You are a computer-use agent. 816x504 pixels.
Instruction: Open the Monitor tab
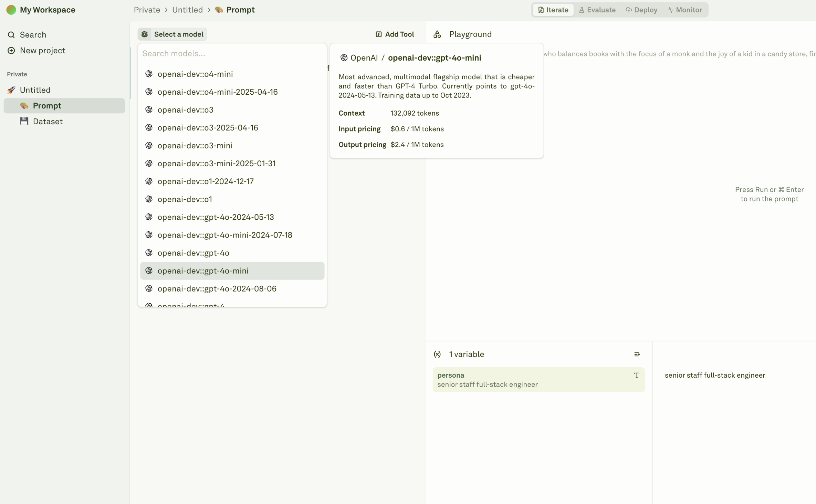click(685, 10)
